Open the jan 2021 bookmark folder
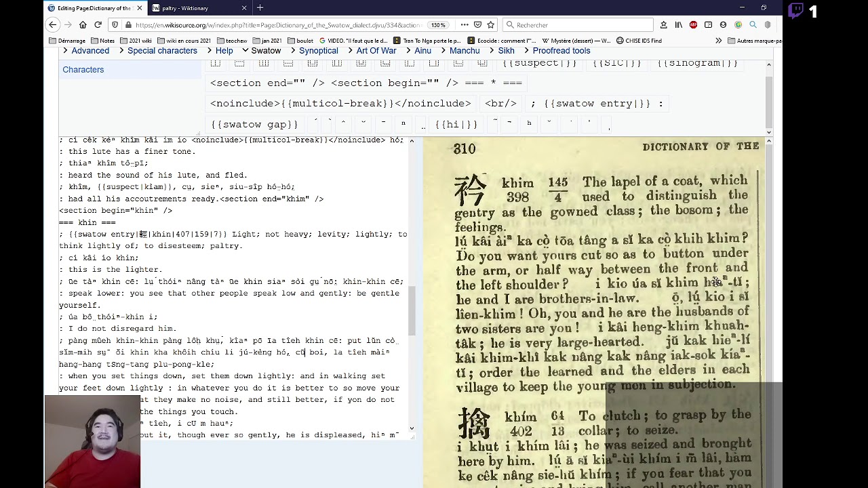The width and height of the screenshot is (868, 488). click(x=267, y=41)
